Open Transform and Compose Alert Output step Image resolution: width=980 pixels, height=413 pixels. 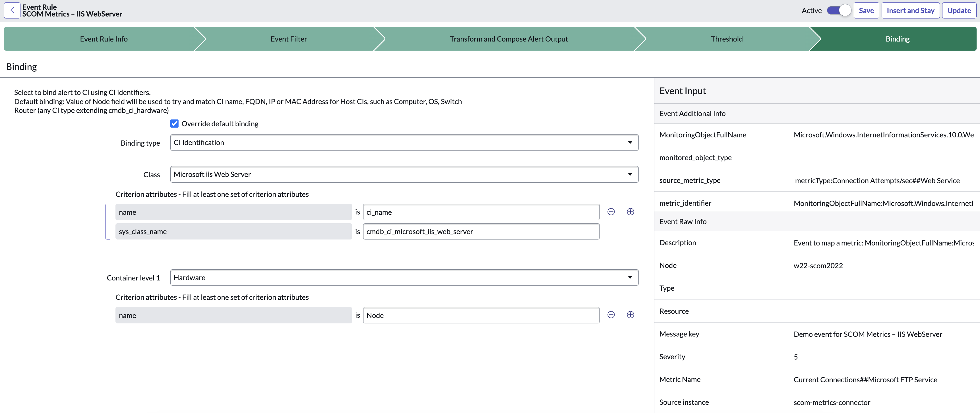[509, 39]
